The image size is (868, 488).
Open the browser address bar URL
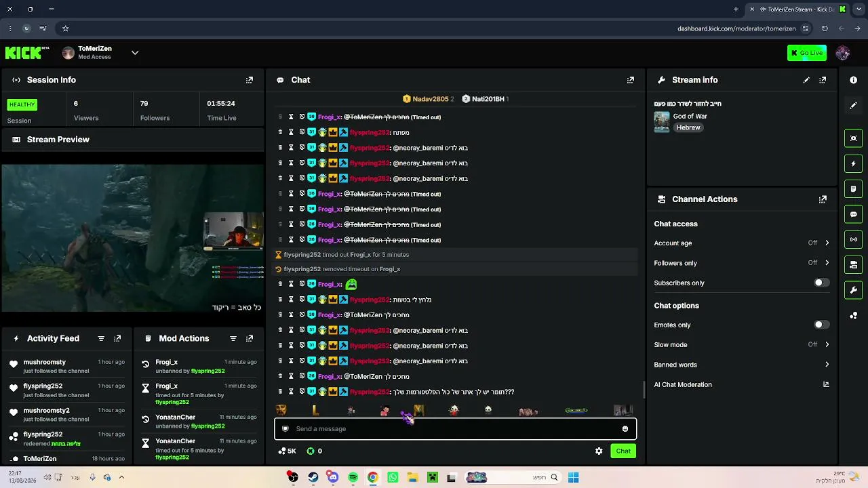pos(736,28)
